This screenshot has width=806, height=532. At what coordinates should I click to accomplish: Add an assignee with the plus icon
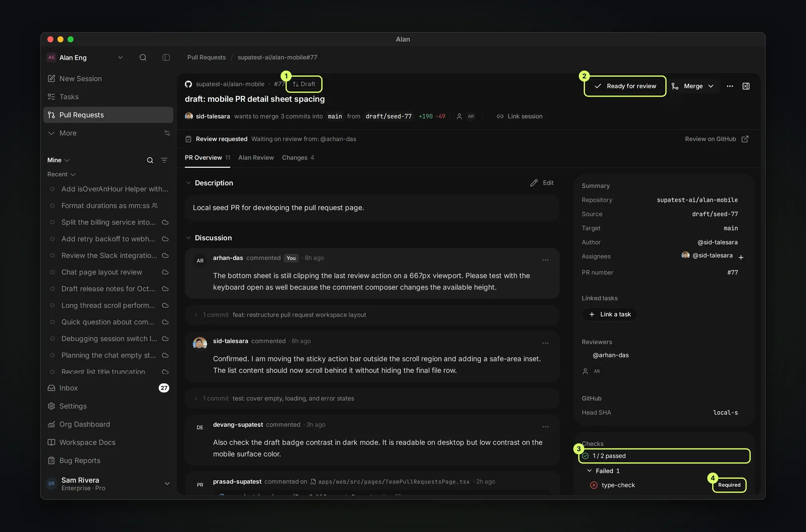[741, 257]
